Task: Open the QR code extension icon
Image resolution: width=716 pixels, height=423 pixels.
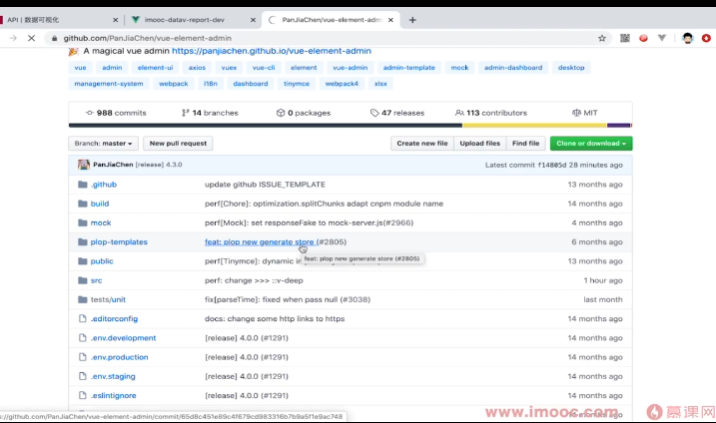Action: [625, 38]
